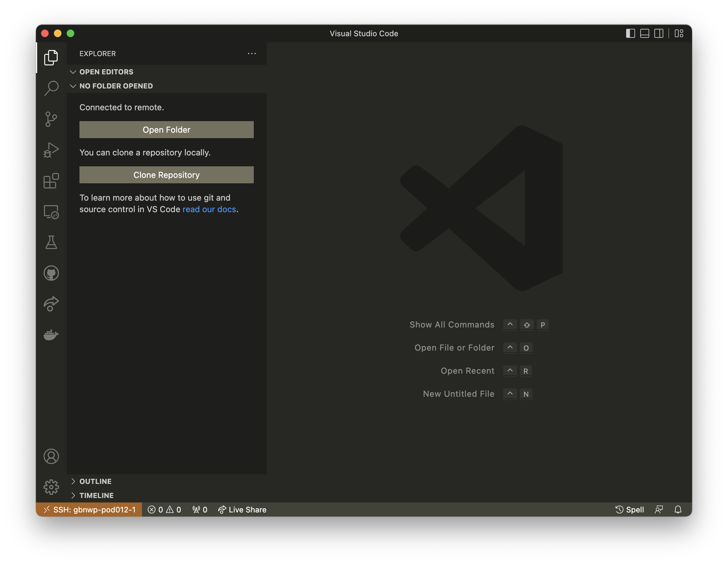Viewport: 728px width, 564px height.
Task: Open the Docker whale icon
Action: click(x=51, y=334)
